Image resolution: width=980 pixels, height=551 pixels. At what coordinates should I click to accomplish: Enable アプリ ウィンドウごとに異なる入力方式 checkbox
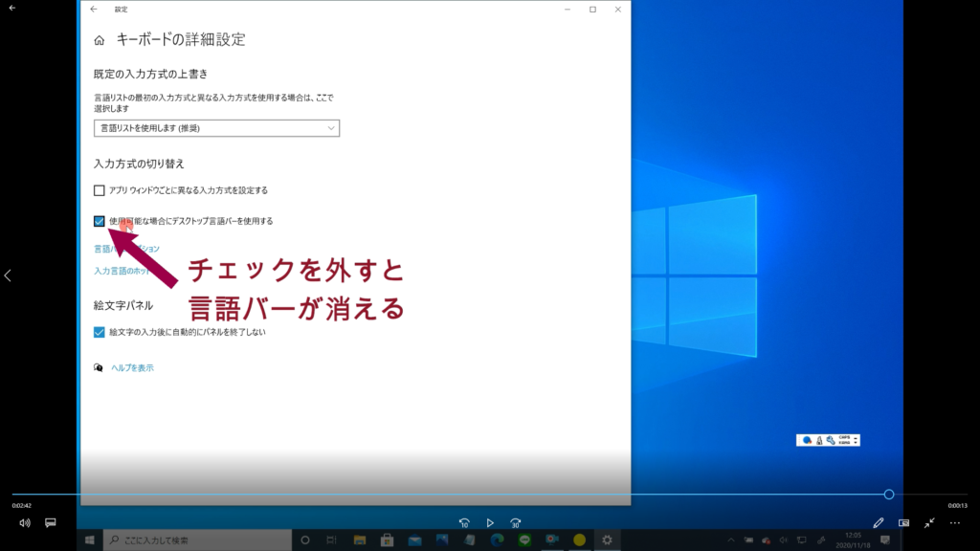point(100,190)
